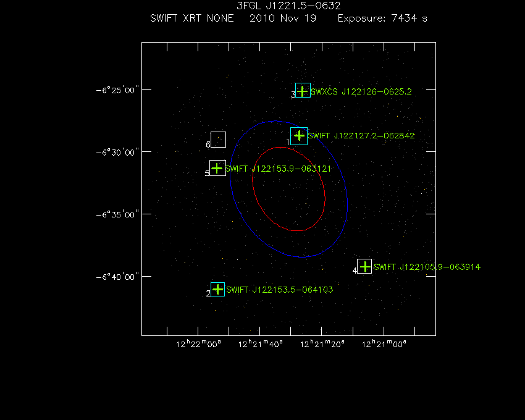The width and height of the screenshot is (525, 420).
Task: Click right ascension label 12h21m20s
Action: (322, 343)
